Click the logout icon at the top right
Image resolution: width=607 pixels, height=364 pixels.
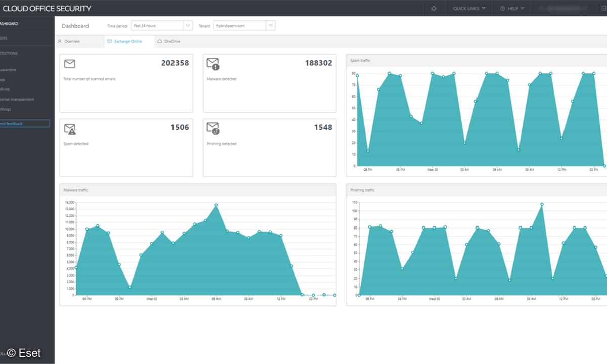pyautogui.click(x=603, y=8)
